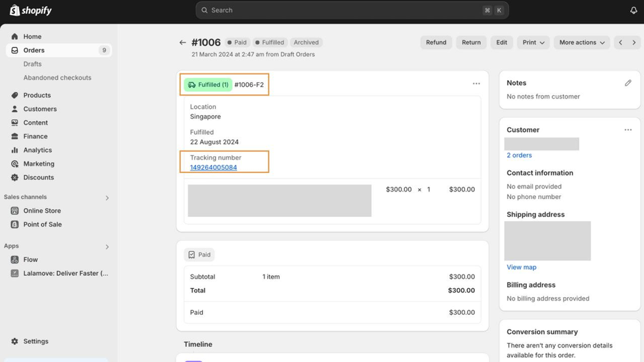Click the Marketing target icon
Image resolution: width=644 pixels, height=362 pixels.
(x=15, y=164)
